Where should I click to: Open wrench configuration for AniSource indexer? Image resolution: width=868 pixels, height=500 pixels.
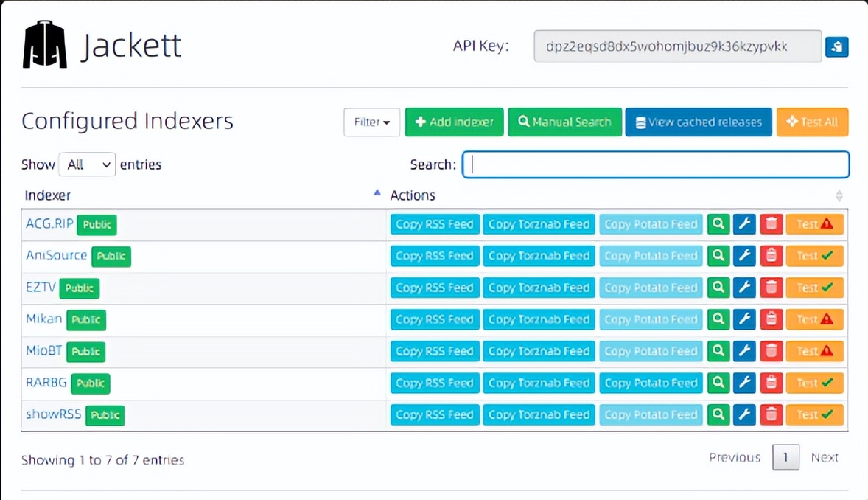[744, 256]
